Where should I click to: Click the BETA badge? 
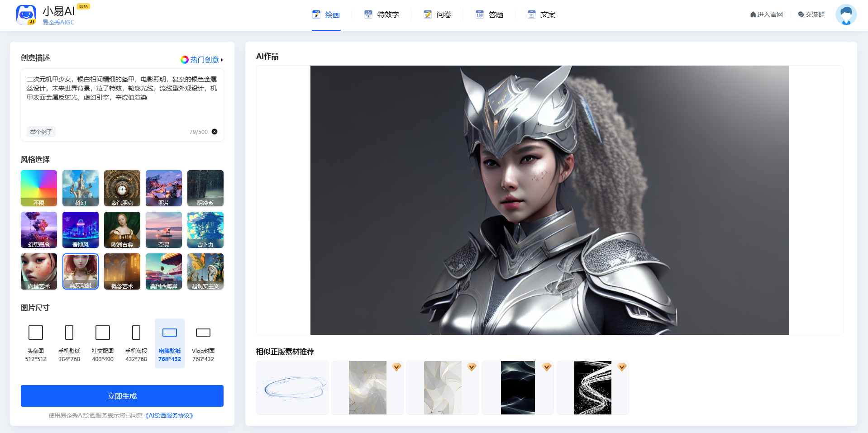coord(83,6)
